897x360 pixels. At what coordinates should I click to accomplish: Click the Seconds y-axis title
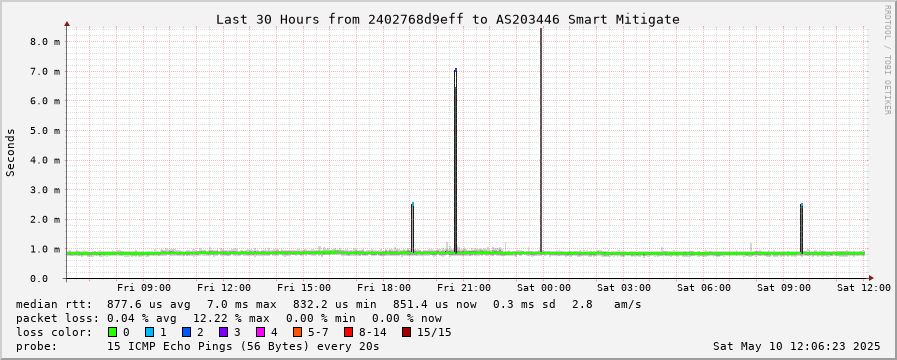(11, 152)
